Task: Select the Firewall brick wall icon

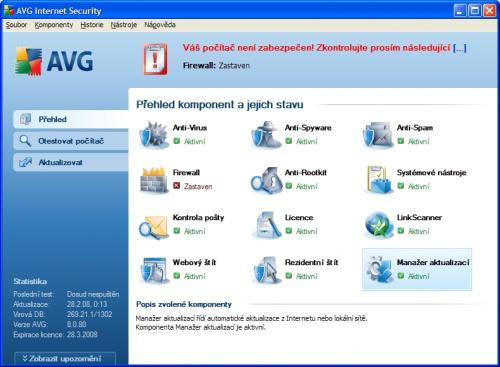Action: 153,180
